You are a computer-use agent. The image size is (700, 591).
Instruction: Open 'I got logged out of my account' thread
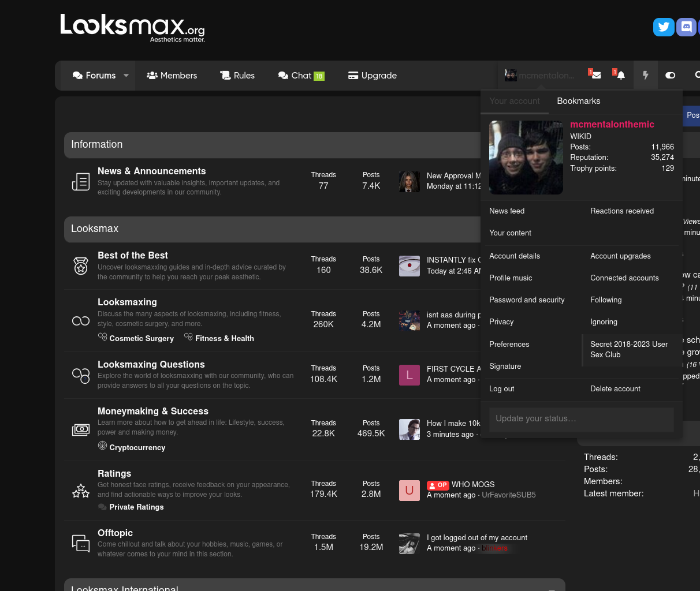477,538
